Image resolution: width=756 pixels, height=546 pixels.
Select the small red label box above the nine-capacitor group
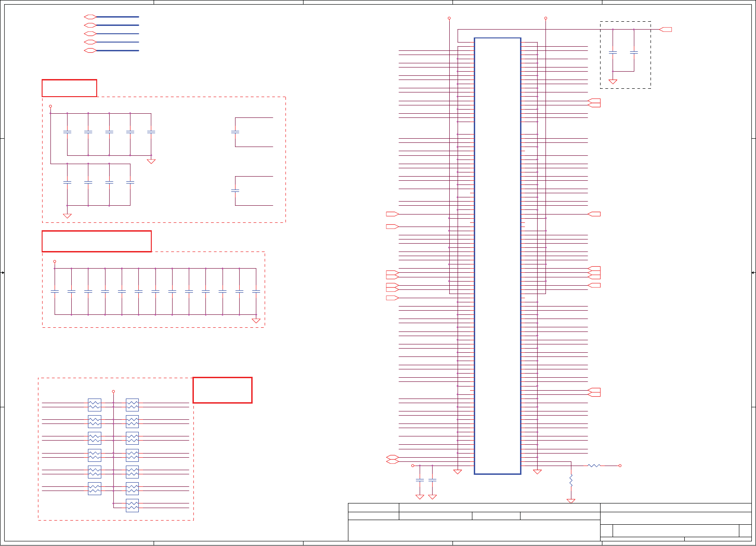[69, 88]
